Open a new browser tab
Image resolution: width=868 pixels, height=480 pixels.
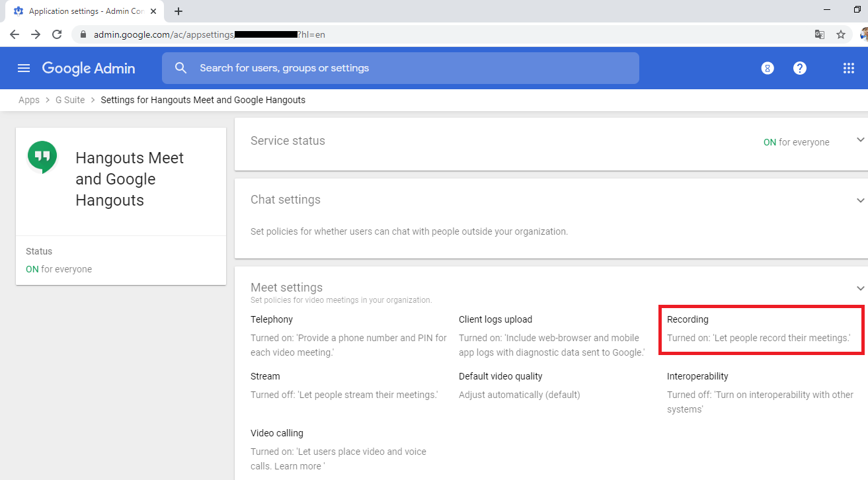click(178, 11)
